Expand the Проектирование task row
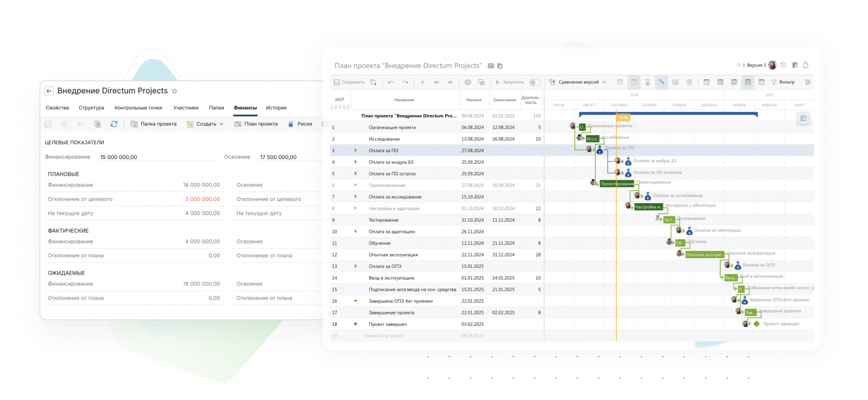Screen dimensions: 868x400 pos(356,185)
